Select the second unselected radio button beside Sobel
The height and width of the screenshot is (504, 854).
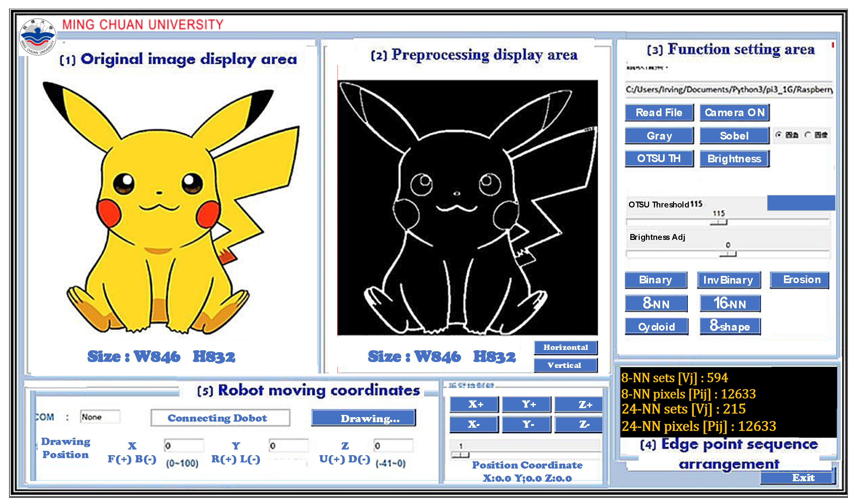click(808, 135)
